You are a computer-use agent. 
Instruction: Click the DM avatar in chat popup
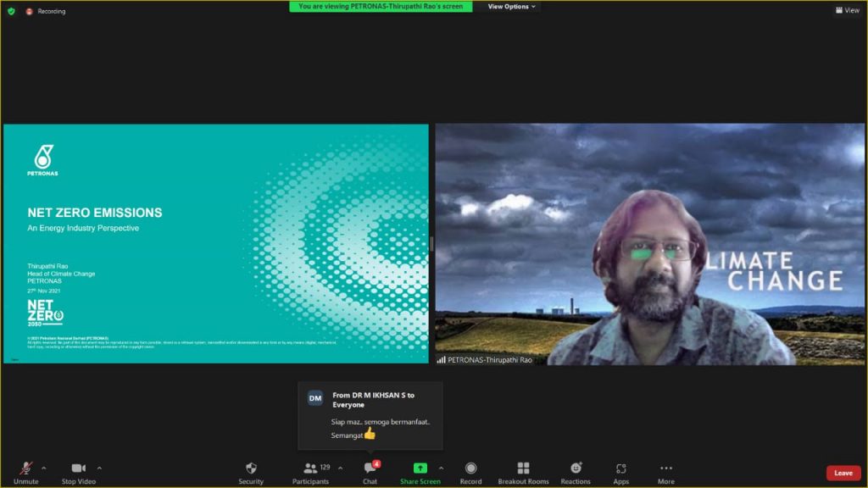tap(315, 398)
